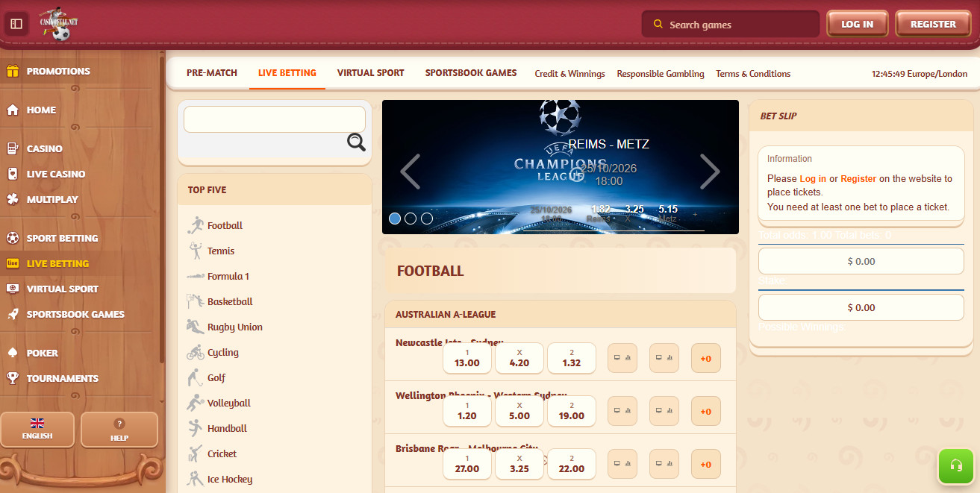Image resolution: width=980 pixels, height=493 pixels.
Task: Click the sports search magnifier icon
Action: click(356, 142)
